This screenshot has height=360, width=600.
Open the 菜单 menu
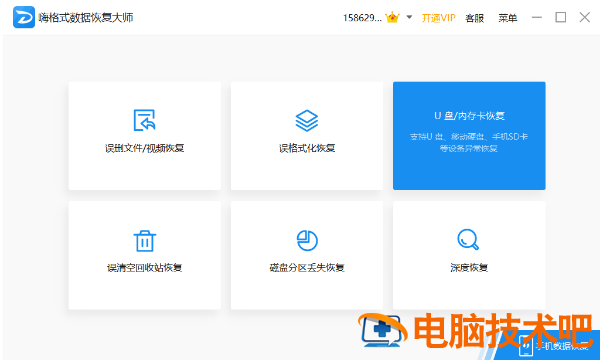pos(508,18)
